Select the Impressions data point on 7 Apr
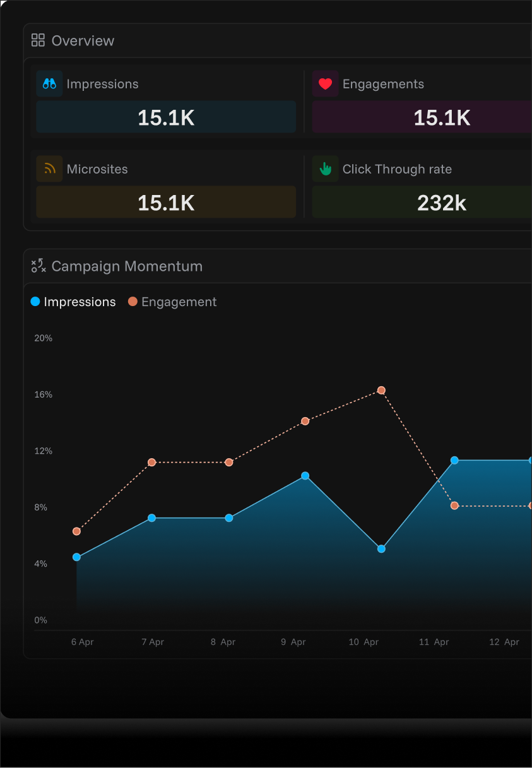Image resolution: width=532 pixels, height=768 pixels. tap(151, 518)
